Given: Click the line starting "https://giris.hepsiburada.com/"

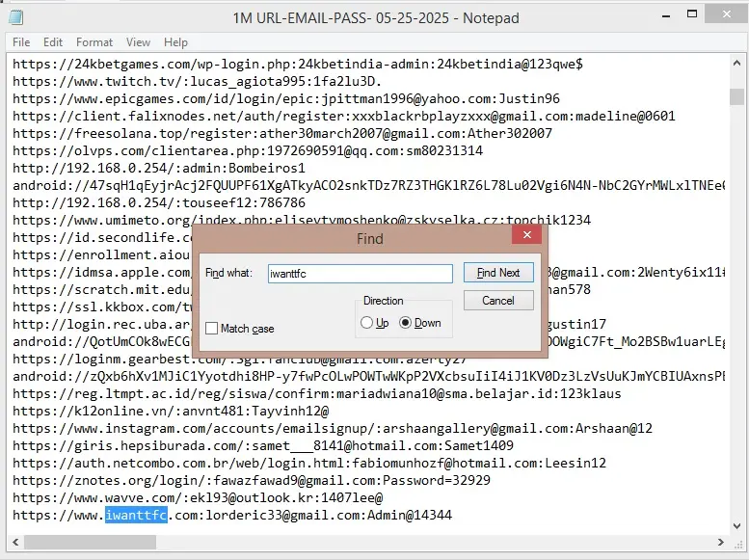Looking at the screenshot, I should [263, 446].
